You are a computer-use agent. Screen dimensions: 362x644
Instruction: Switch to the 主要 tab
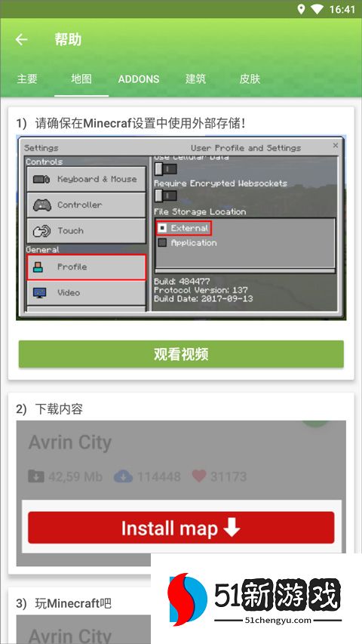point(27,79)
